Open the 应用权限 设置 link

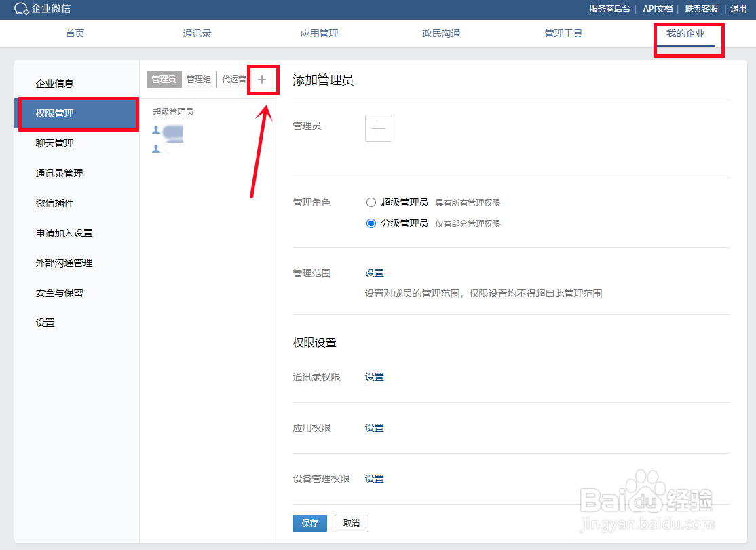pos(374,427)
